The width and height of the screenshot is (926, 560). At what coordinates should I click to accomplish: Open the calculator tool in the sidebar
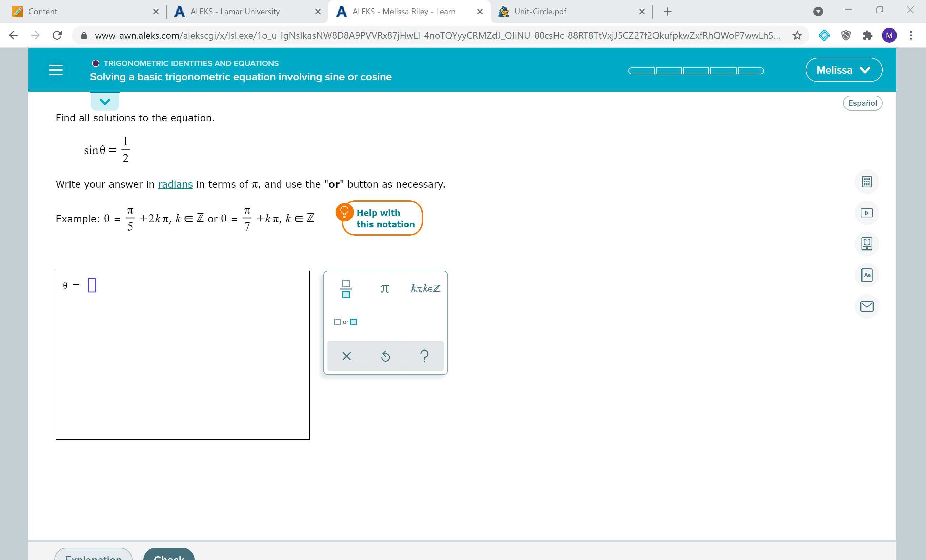coord(867,182)
